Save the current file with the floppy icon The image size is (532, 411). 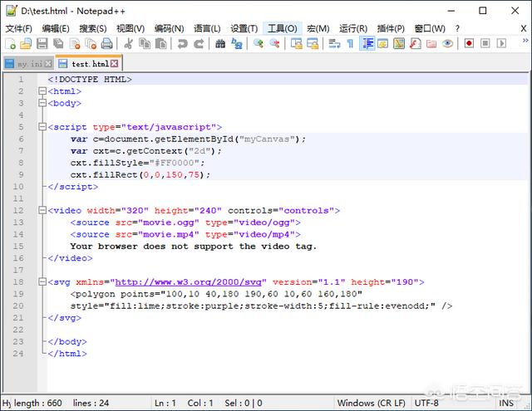pos(42,44)
